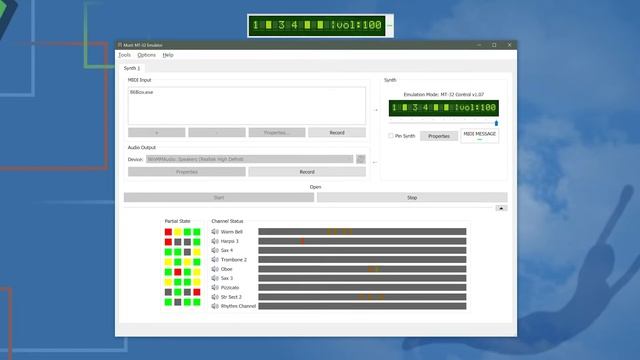Viewport: 640px width, 360px height.
Task: Click the LCD display inside the Synth panel
Action: pyautogui.click(x=444, y=108)
